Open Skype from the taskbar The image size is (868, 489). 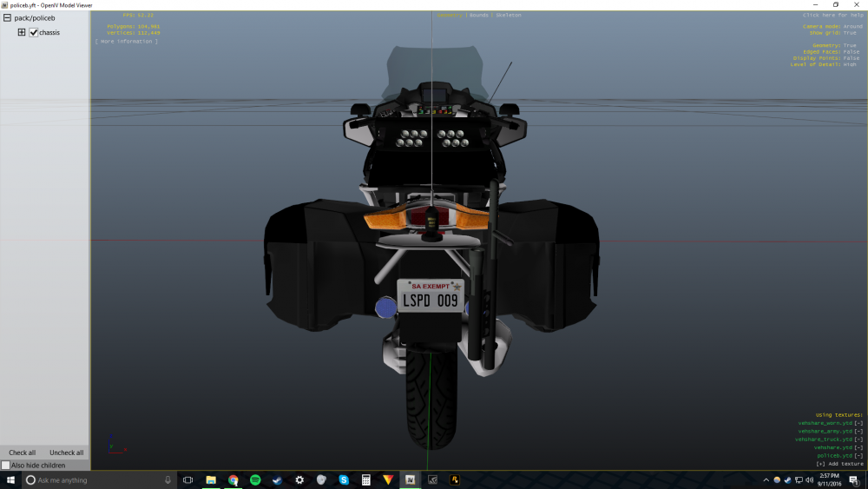(x=344, y=480)
